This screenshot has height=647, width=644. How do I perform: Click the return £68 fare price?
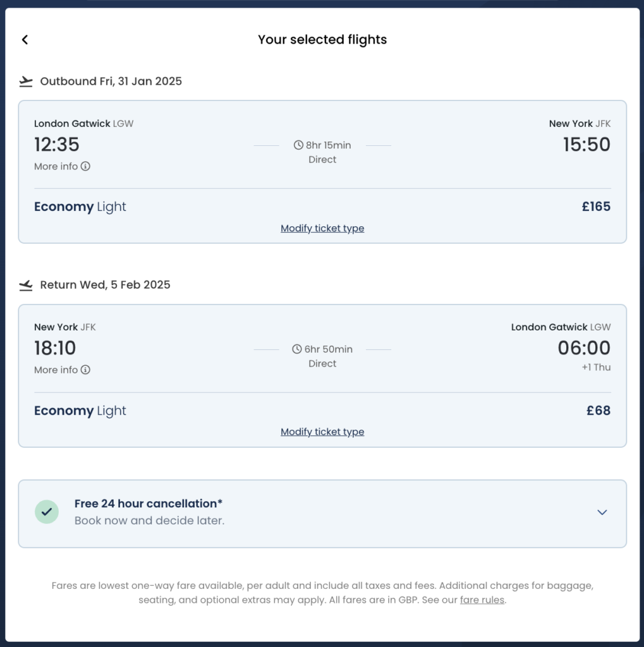point(598,411)
